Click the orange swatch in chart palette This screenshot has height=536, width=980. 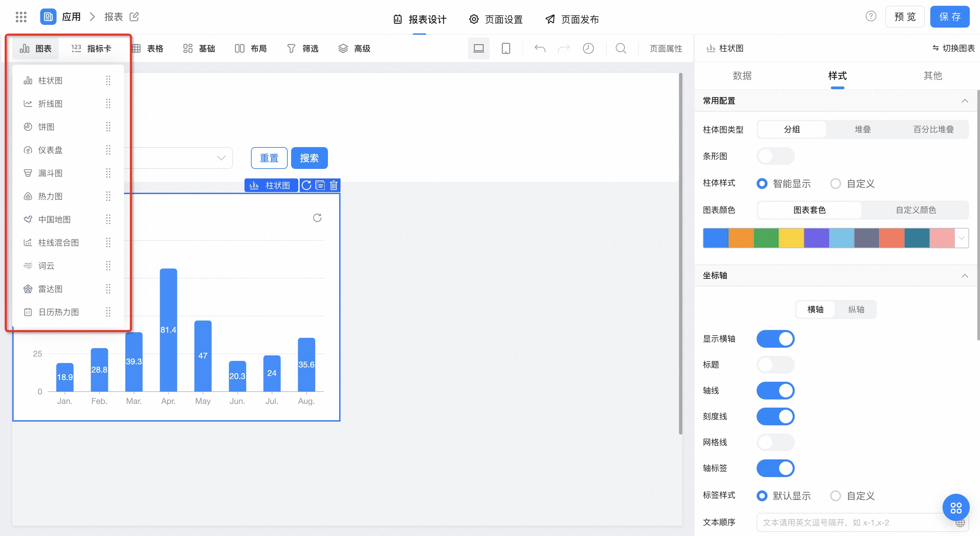[x=741, y=238]
